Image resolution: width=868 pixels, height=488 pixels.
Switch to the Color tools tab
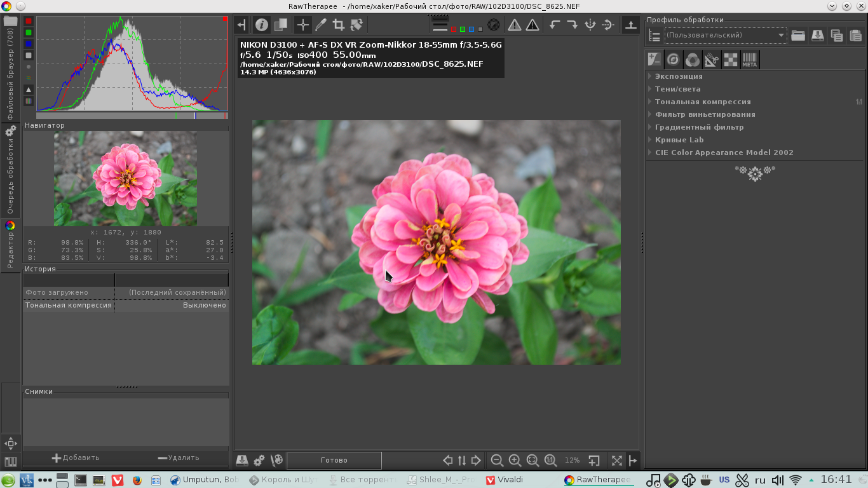[x=693, y=60]
